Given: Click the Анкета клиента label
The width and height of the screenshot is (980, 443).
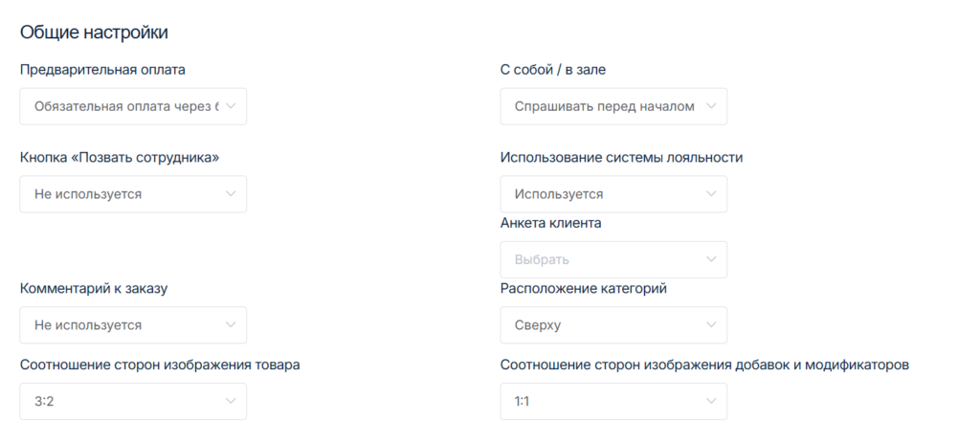Looking at the screenshot, I should pyautogui.click(x=550, y=223).
